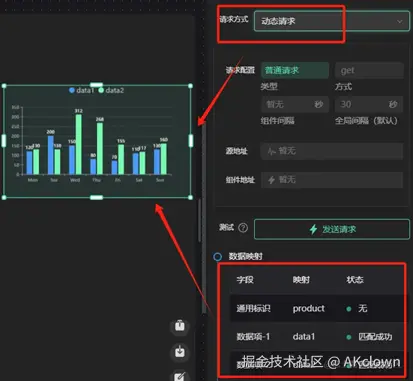Screen dimensions: 413x381
Task: Click the help question mark beside 测试
Action: (243, 228)
